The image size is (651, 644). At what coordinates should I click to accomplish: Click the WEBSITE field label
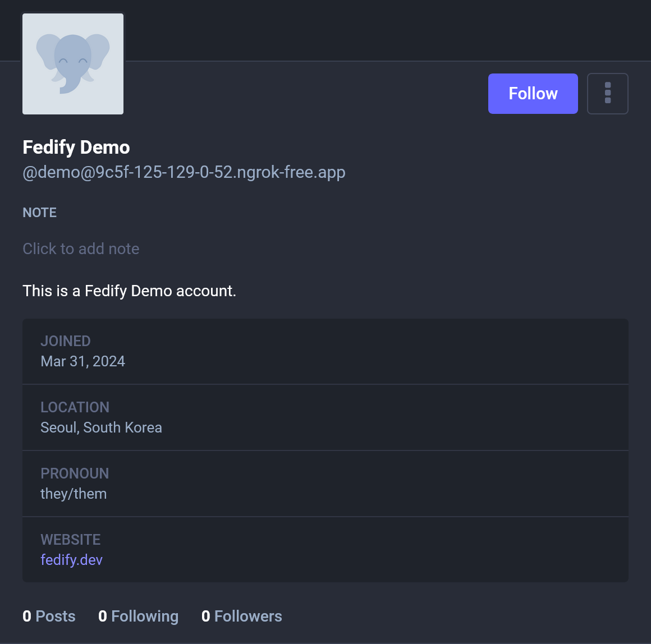tap(70, 539)
